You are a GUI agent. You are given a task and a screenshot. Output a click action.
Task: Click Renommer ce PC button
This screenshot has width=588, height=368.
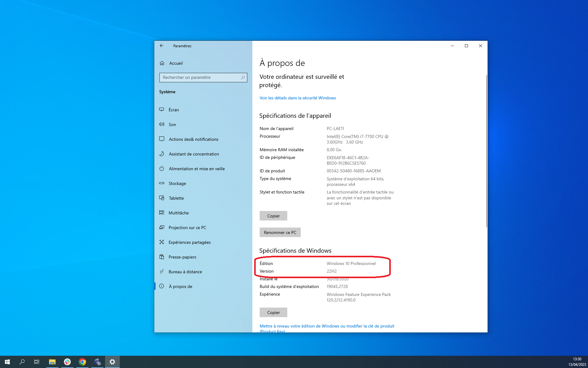point(280,232)
